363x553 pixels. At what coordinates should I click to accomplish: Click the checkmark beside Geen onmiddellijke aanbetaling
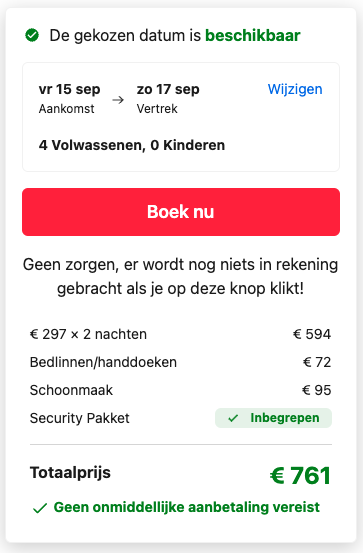tap(40, 508)
